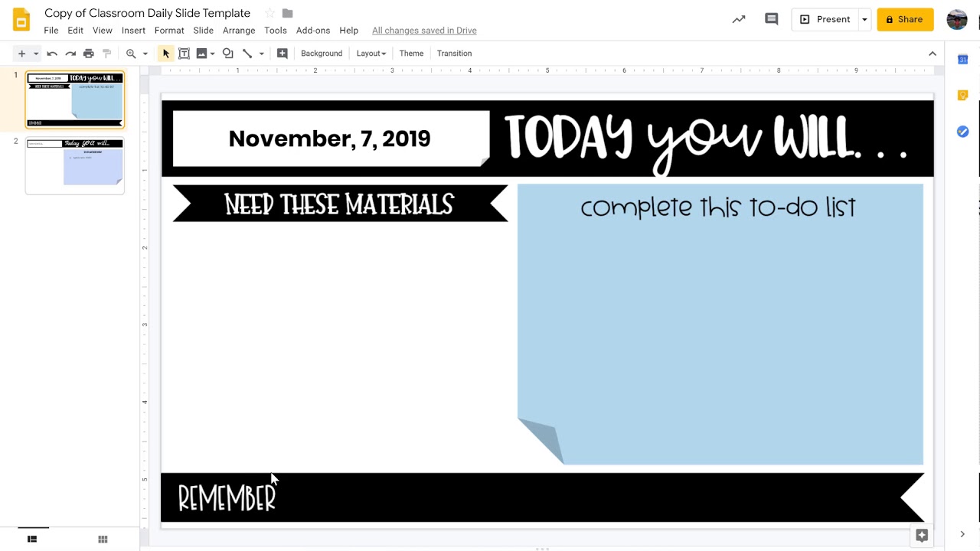Image resolution: width=980 pixels, height=551 pixels.
Task: Redo the last action
Action: [70, 54]
